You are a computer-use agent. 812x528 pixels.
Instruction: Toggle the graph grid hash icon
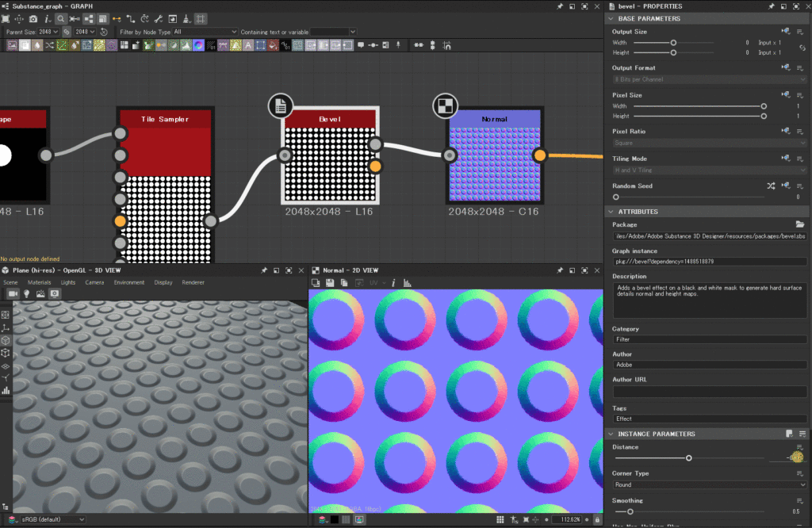pyautogui.click(x=201, y=19)
